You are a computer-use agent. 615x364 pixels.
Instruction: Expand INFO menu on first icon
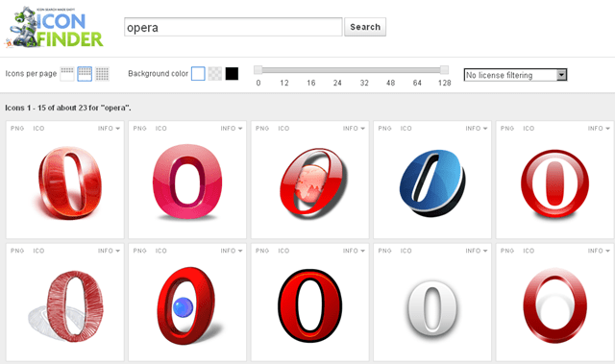(109, 128)
